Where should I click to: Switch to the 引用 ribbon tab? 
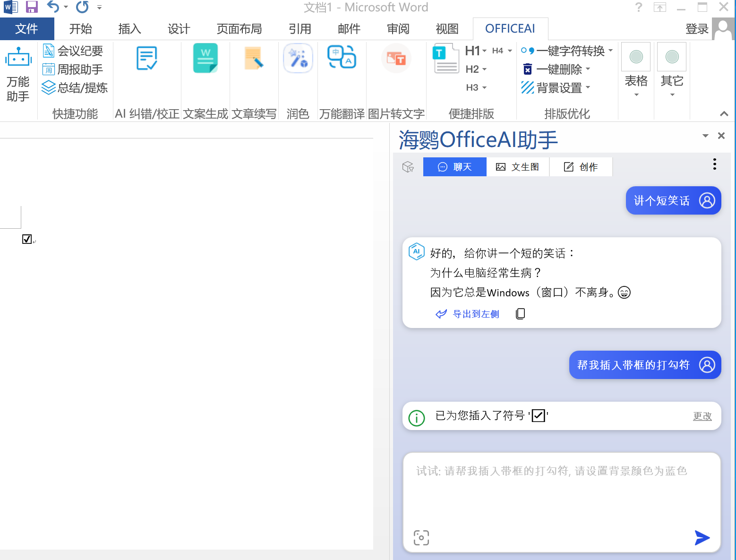click(x=300, y=29)
